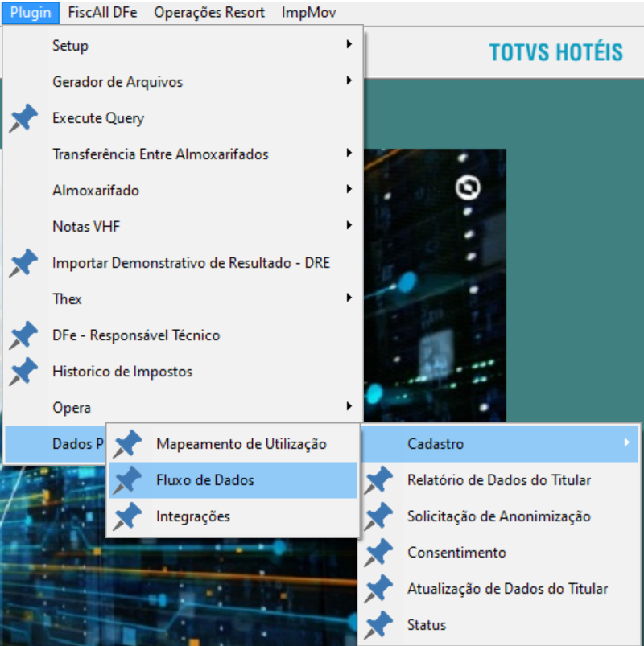
Task: Click the pin icon beside Historico de Impostos
Action: click(x=23, y=372)
